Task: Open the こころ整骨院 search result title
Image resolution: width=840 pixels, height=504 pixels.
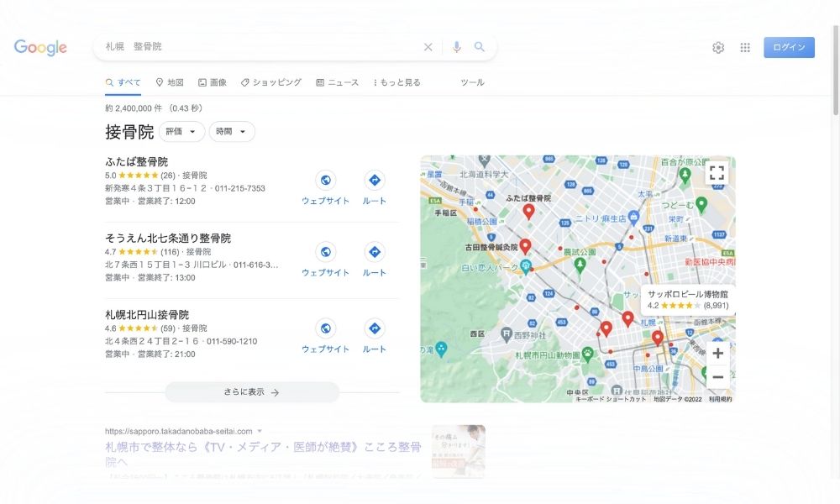Action: click(263, 454)
